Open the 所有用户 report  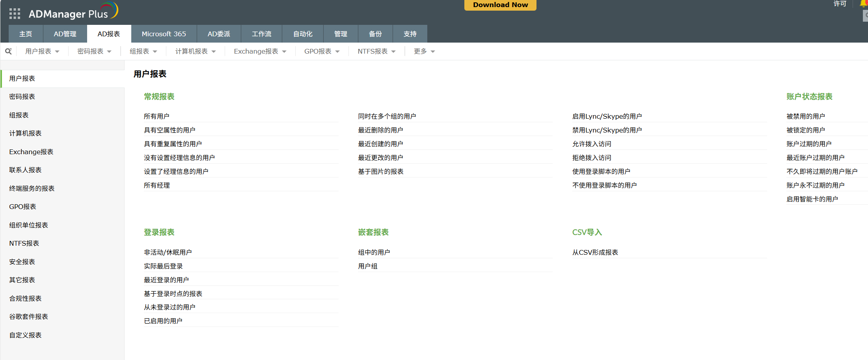click(156, 116)
